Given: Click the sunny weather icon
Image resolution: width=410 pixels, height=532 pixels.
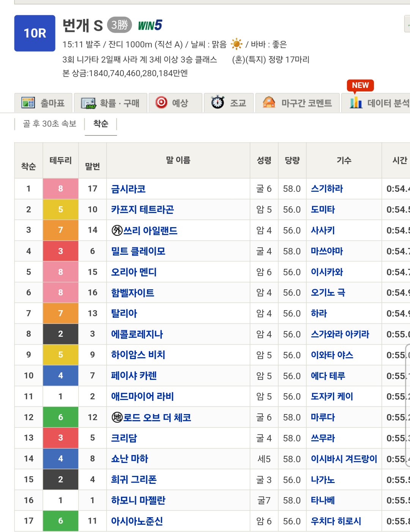Looking at the screenshot, I should tap(237, 44).
